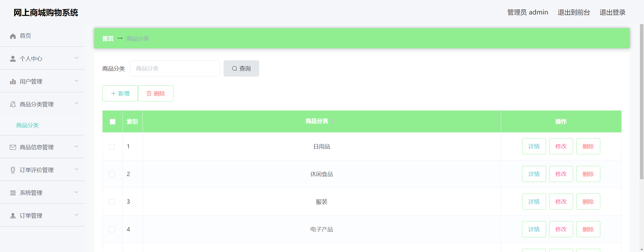Click the 查询 search button

(x=241, y=68)
